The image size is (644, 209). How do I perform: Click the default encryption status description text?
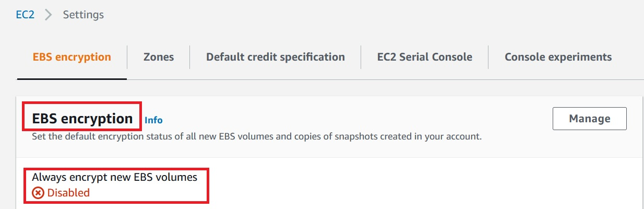tap(256, 137)
